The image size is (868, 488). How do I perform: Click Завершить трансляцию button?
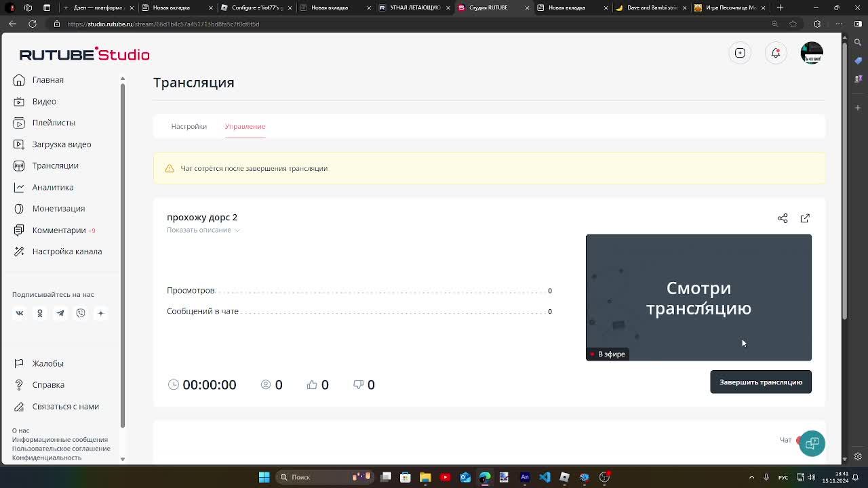[x=760, y=382]
